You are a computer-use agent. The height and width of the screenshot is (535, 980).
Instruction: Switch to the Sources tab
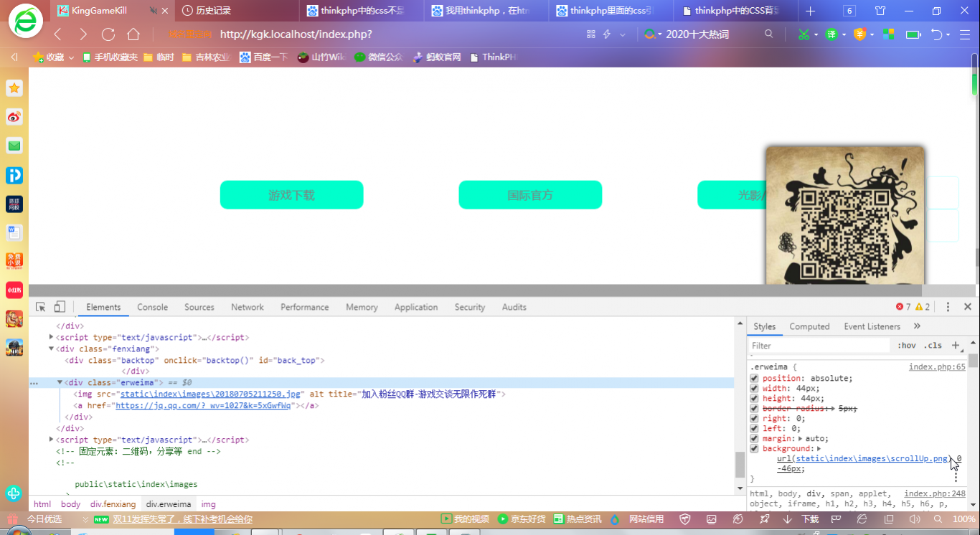coord(199,307)
